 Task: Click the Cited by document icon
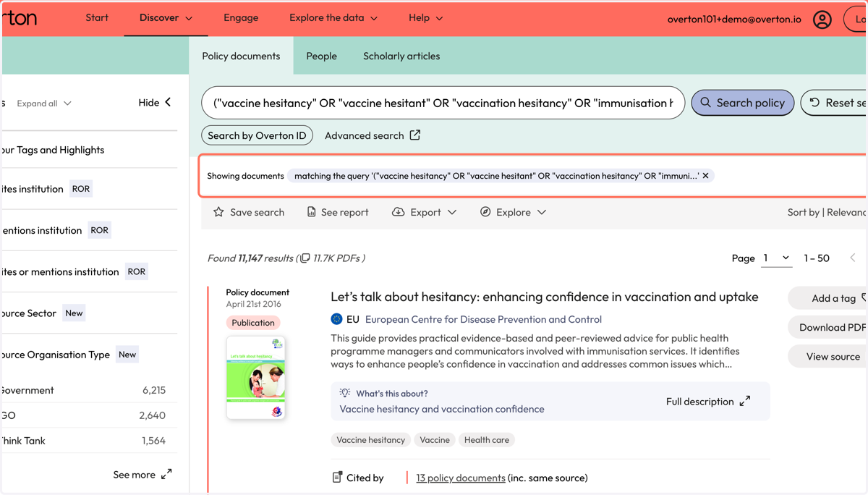tap(337, 477)
